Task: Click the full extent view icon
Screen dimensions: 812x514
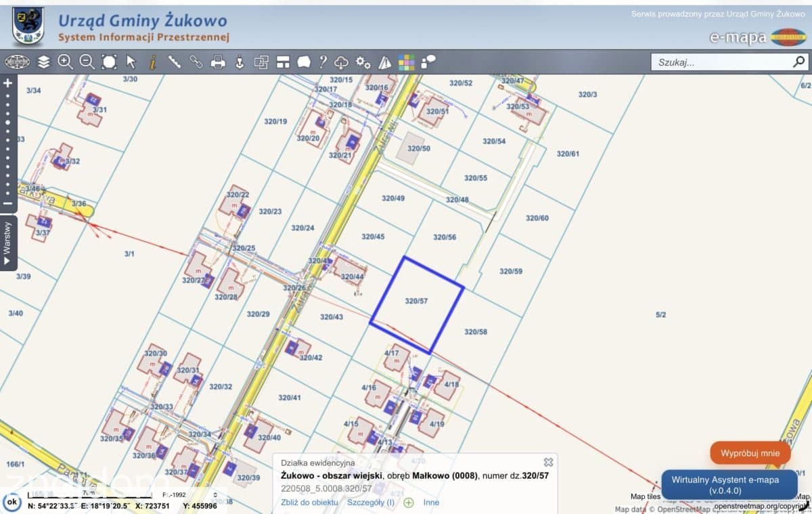Action: (109, 62)
